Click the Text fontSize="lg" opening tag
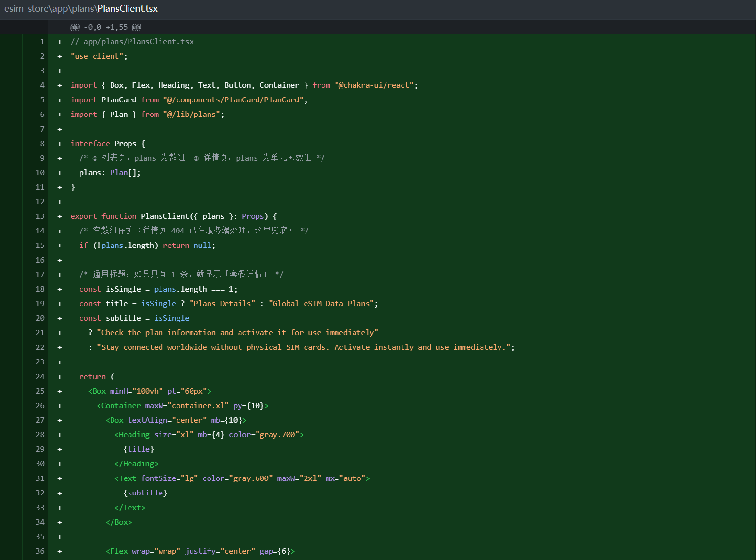The image size is (756, 560). point(242,478)
